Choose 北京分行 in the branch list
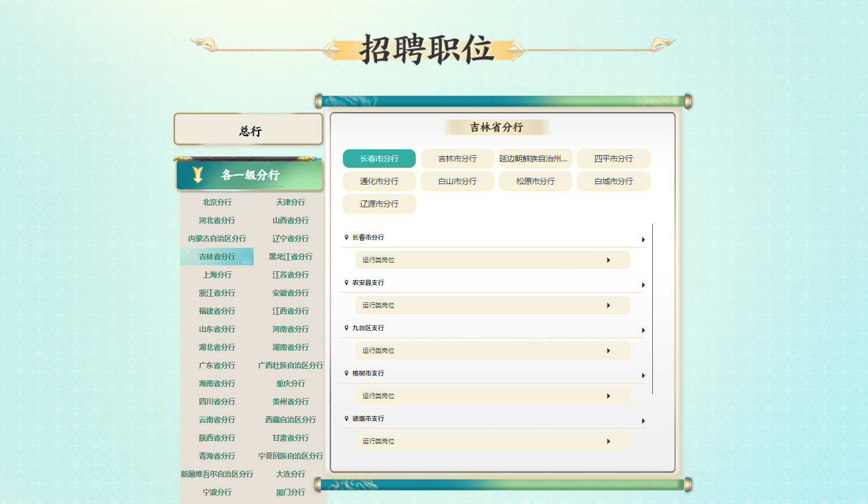This screenshot has height=504, width=868. [217, 202]
